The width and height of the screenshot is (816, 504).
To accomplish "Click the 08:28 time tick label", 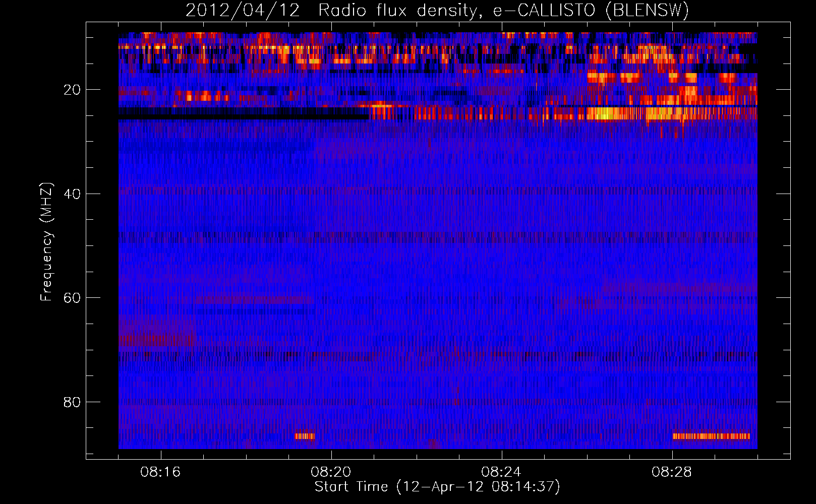I will click(x=672, y=472).
